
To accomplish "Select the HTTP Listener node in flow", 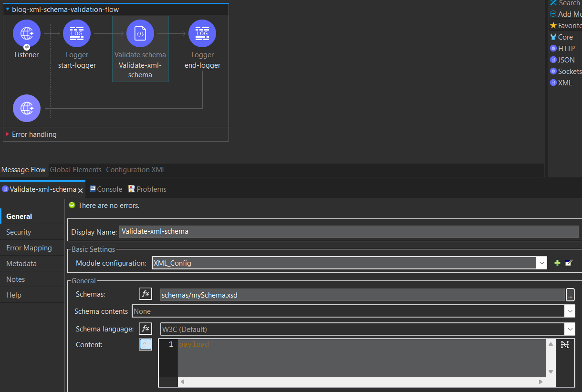I will click(x=27, y=33).
